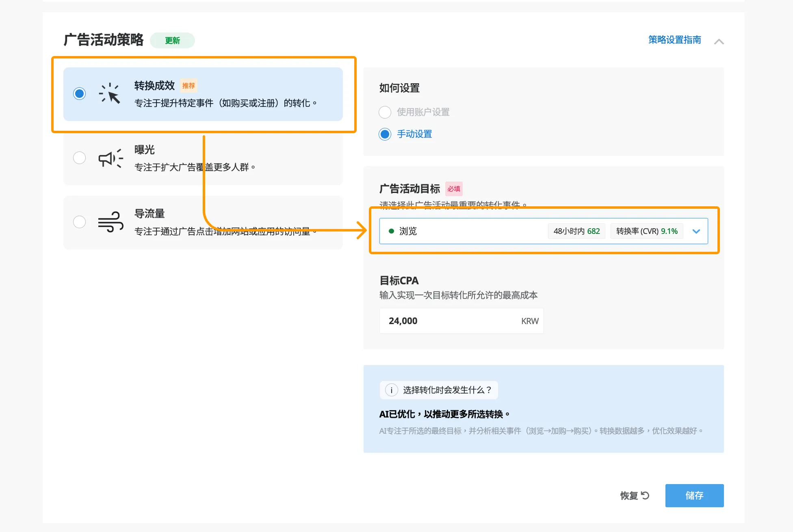Click the 恢复 reset button
The width and height of the screenshot is (793, 532).
(629, 495)
